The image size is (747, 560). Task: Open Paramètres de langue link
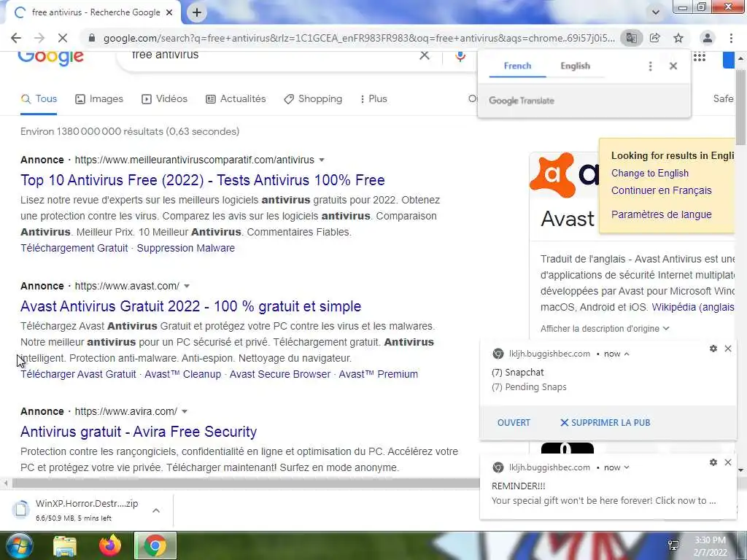tap(661, 214)
